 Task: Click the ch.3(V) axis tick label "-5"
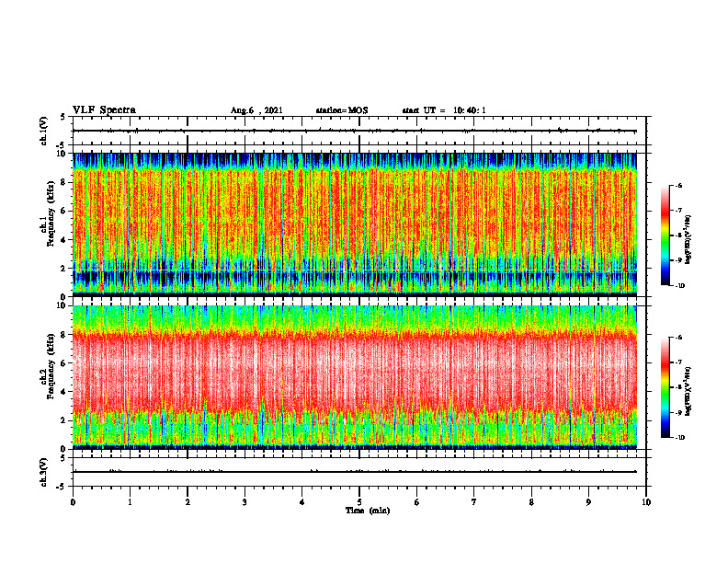pyautogui.click(x=63, y=487)
